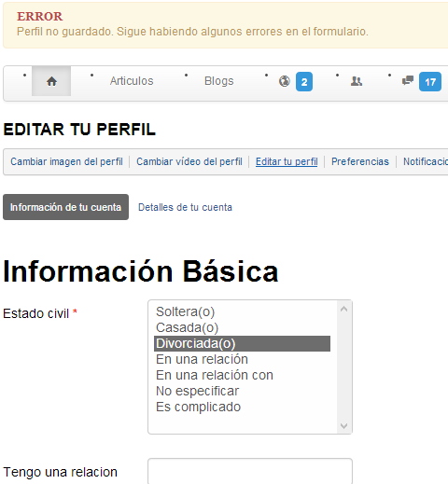Open the globe notifications icon

pos(284,81)
